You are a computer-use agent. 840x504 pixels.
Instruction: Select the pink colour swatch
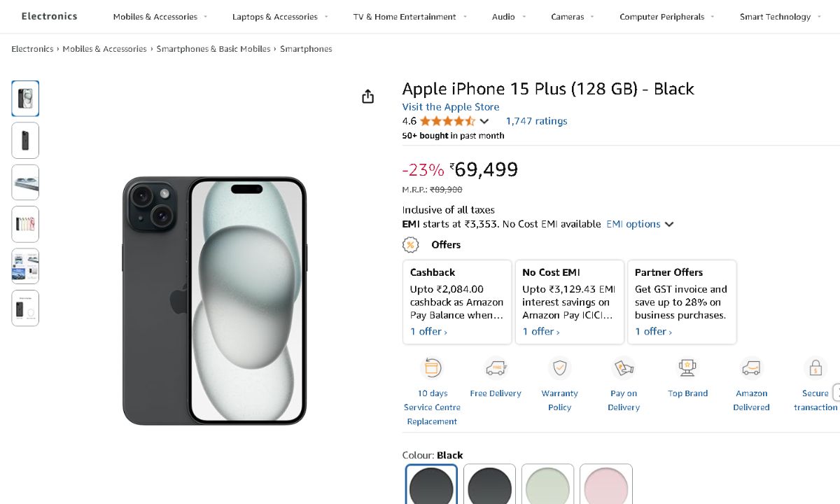click(606, 485)
